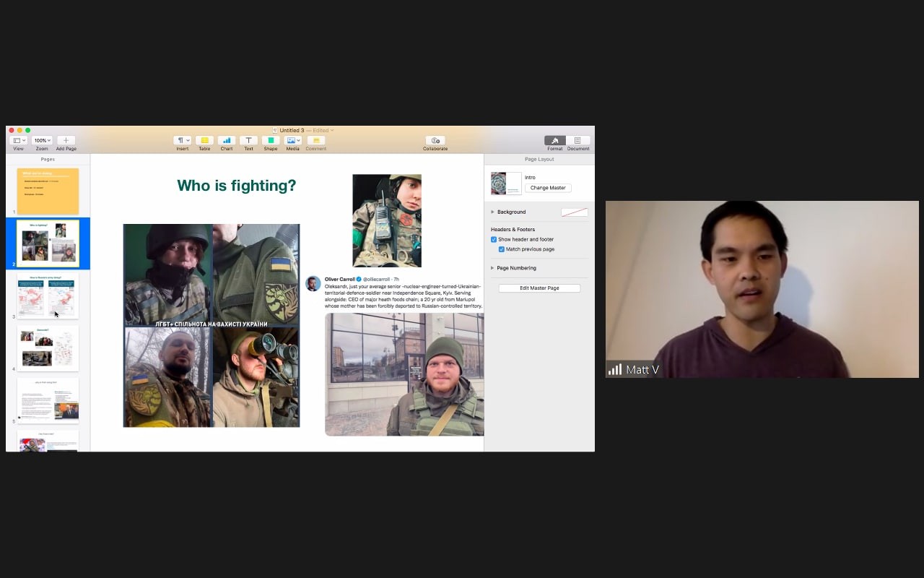Select the Oliver Carroll tweet screenshot
The height and width of the screenshot is (578, 924).
pyautogui.click(x=394, y=355)
